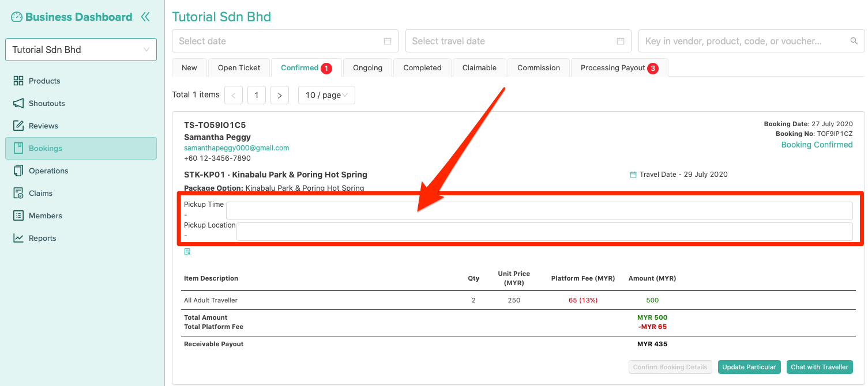This screenshot has height=386, width=868.
Task: Click the Shoutouts megaphone icon
Action: [x=18, y=103]
